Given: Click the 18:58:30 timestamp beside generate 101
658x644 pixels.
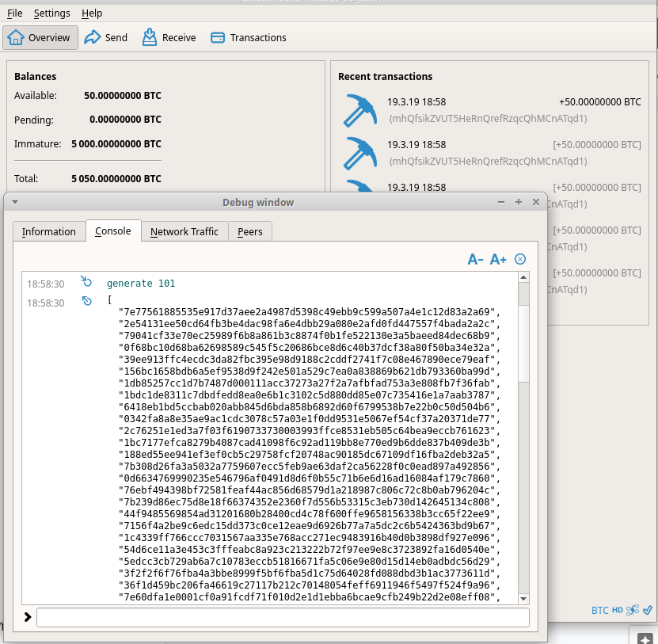Looking at the screenshot, I should tap(46, 284).
